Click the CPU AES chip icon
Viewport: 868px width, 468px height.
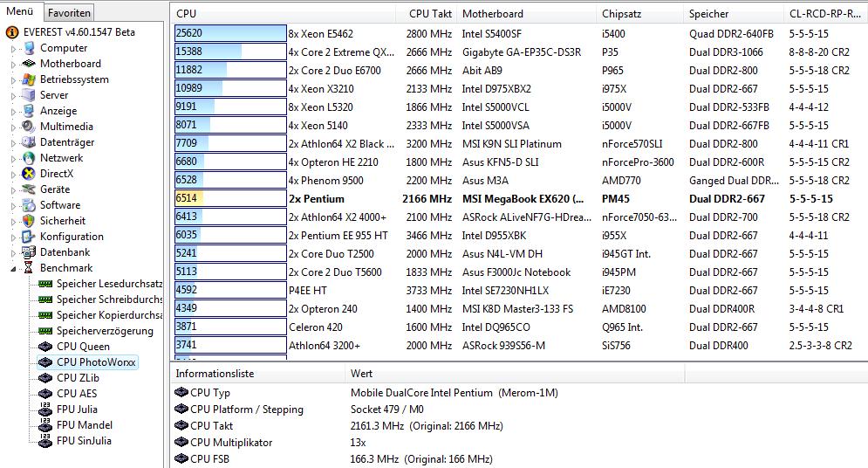[45, 394]
